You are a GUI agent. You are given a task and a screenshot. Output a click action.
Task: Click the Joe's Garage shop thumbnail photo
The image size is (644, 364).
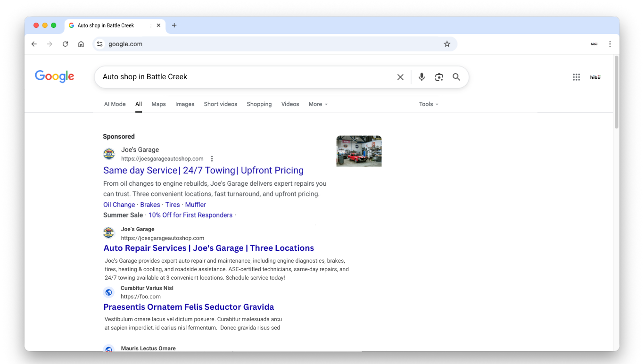[359, 151]
